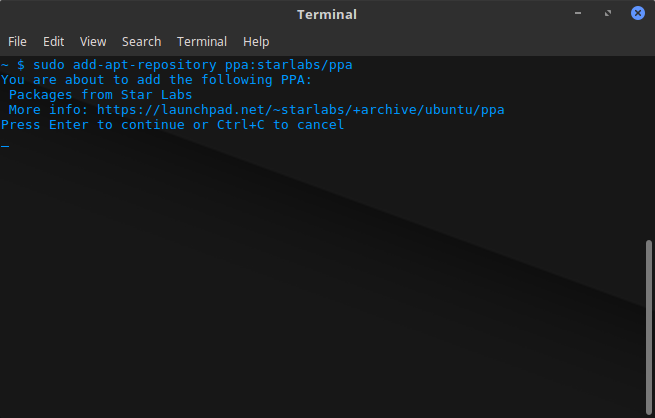
Task: Click the 'add-apt-repository' command word
Action: tap(145, 65)
